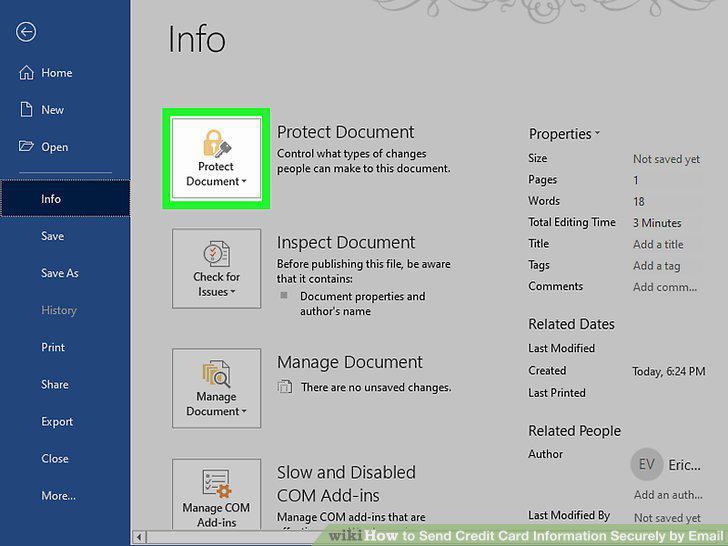Image resolution: width=728 pixels, height=546 pixels.
Task: Click the Add a title field
Action: (x=658, y=244)
